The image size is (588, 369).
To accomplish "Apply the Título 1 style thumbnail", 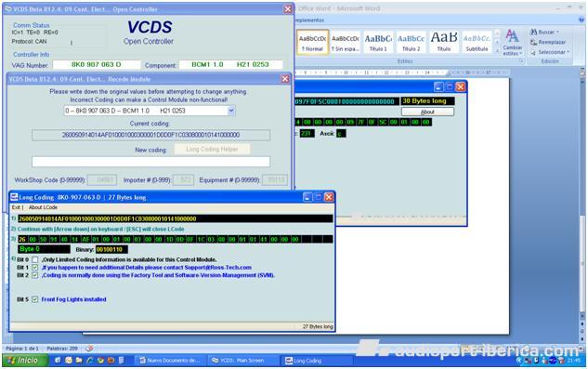I will point(378,42).
